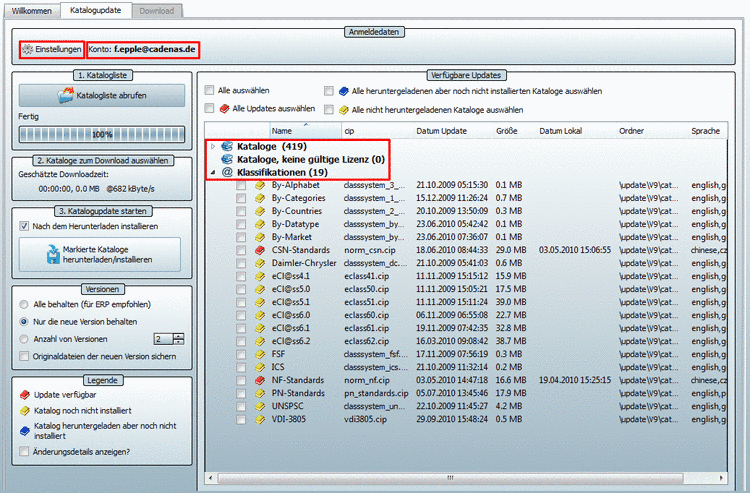750x493 pixels.
Task: Click the Ordner column header
Action: point(631,131)
